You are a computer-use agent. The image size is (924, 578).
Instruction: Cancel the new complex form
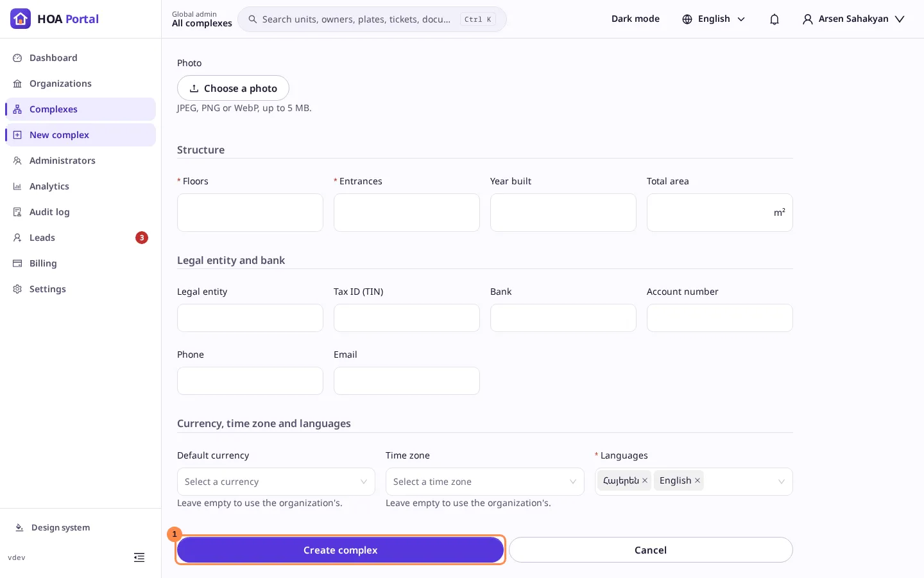pos(651,550)
